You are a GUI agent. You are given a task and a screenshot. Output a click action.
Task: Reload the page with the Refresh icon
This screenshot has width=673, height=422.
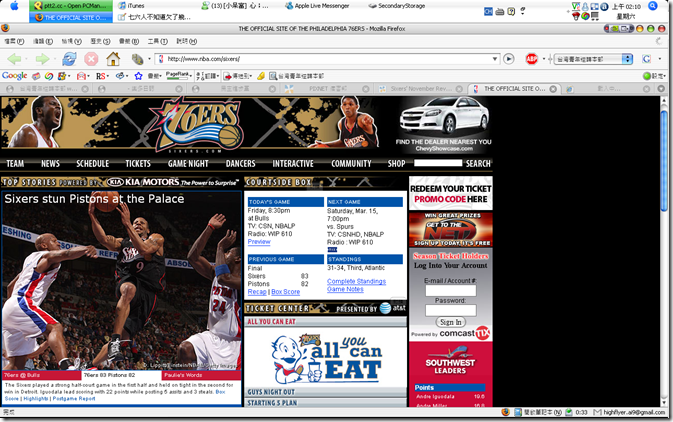[69, 59]
